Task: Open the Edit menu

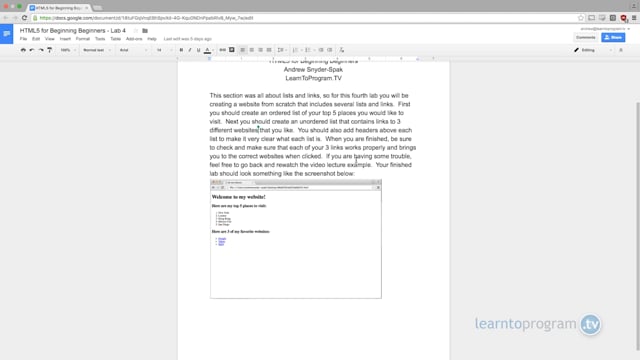Action: point(36,39)
